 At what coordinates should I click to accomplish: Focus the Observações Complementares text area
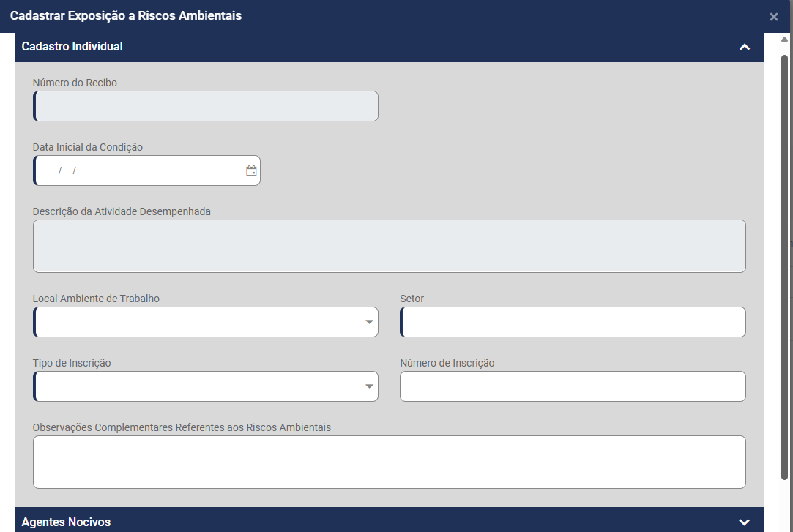point(389,462)
